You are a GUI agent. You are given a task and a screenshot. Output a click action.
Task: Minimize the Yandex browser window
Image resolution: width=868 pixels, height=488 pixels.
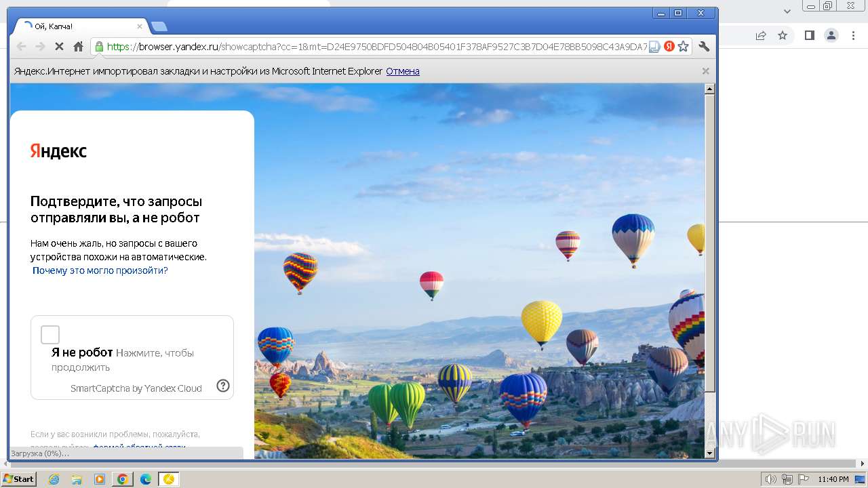661,13
